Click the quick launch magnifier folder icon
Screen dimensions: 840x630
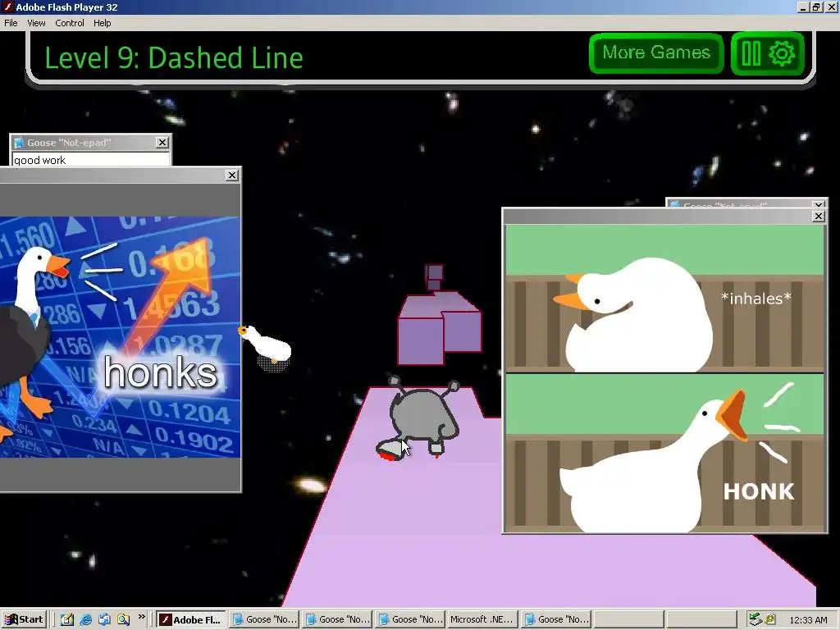click(x=123, y=620)
